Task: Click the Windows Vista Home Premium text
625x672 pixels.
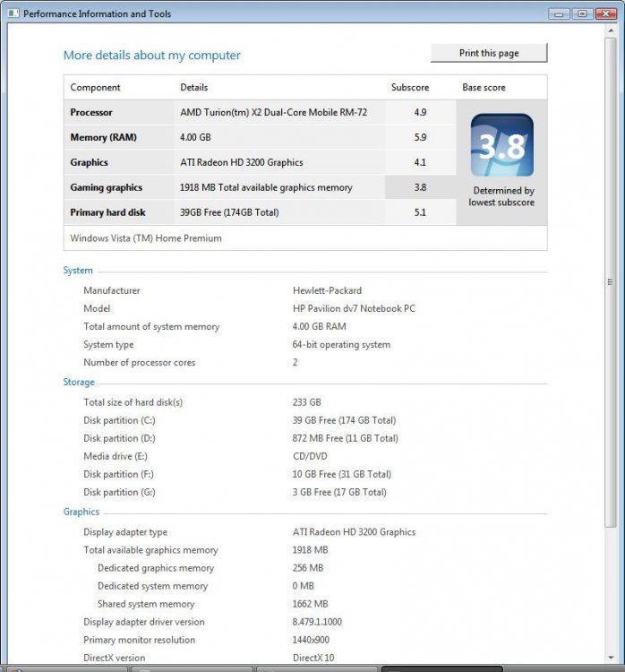Action: (x=146, y=238)
